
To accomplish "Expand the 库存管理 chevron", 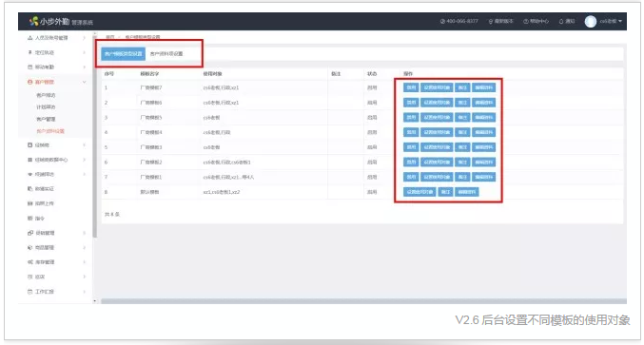I will [85, 262].
